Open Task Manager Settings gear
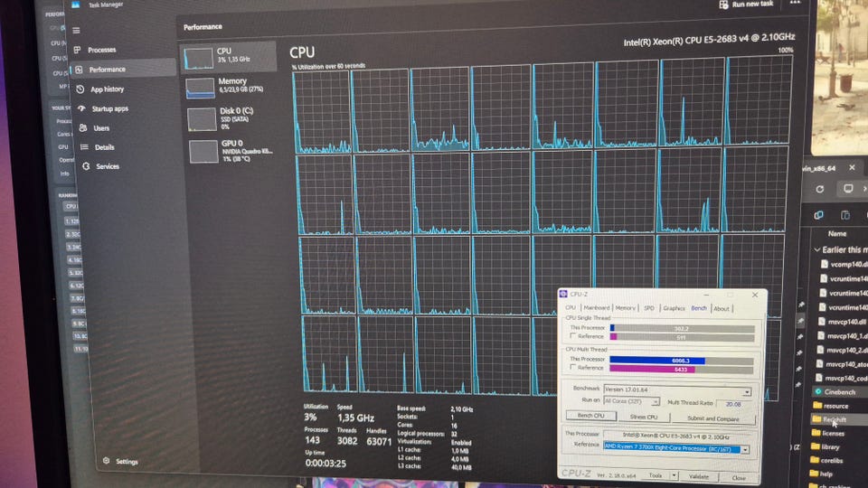 107,460
